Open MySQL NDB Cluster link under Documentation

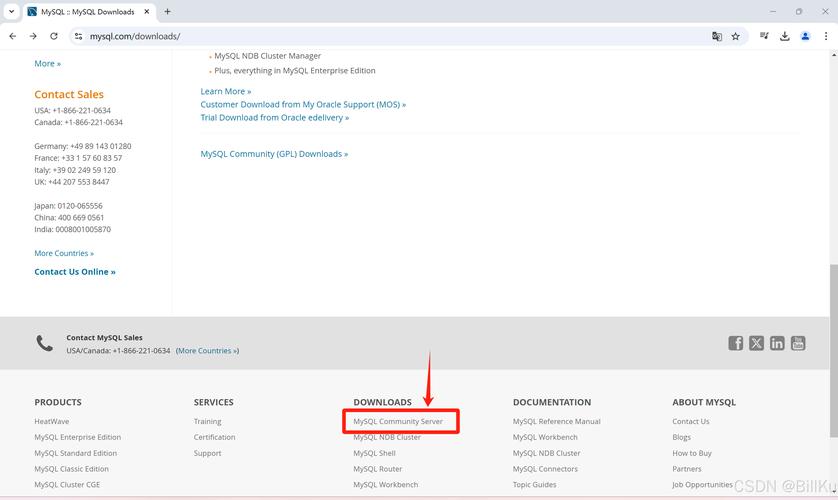[547, 453]
